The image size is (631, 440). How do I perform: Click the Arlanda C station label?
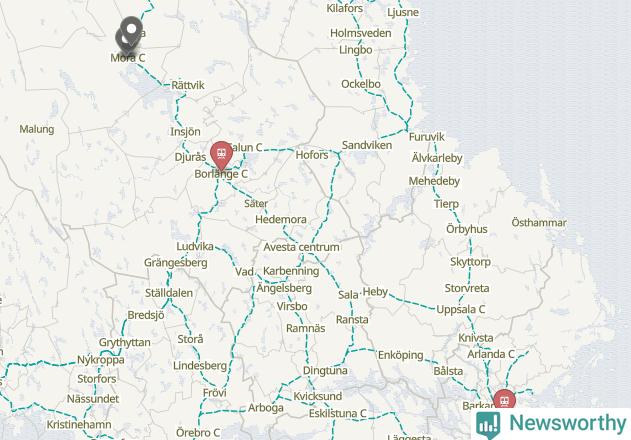point(491,354)
